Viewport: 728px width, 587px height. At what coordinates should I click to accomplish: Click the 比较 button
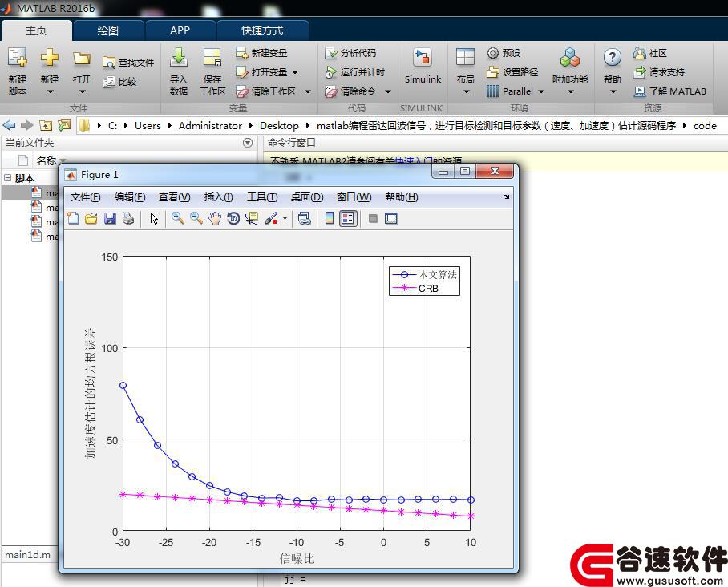(119, 82)
